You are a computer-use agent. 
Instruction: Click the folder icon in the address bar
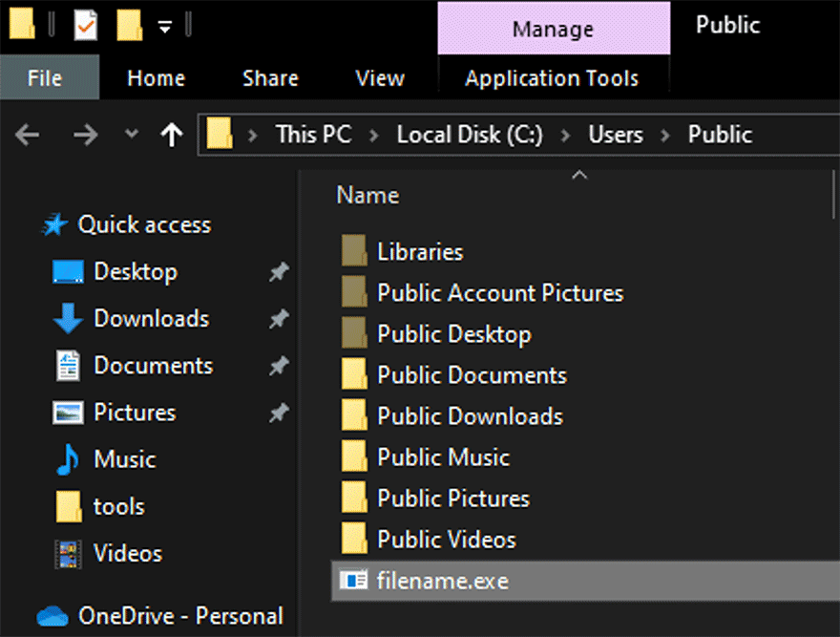pos(220,134)
